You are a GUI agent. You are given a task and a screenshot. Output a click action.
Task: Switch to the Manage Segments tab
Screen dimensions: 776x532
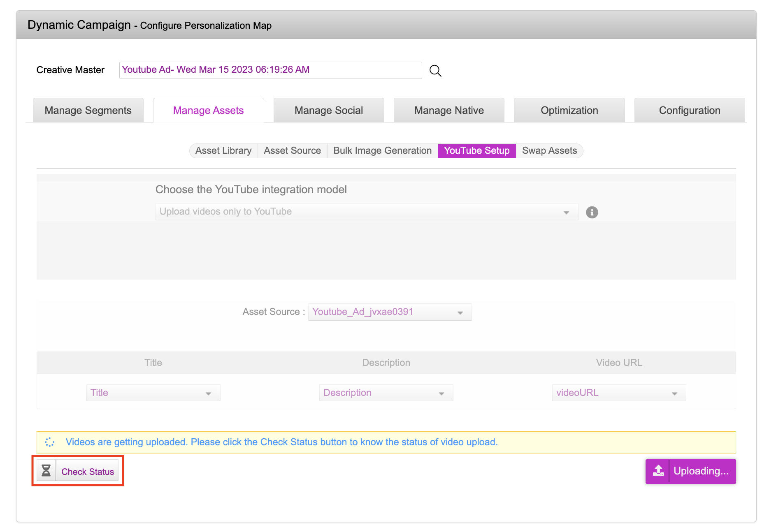click(88, 110)
